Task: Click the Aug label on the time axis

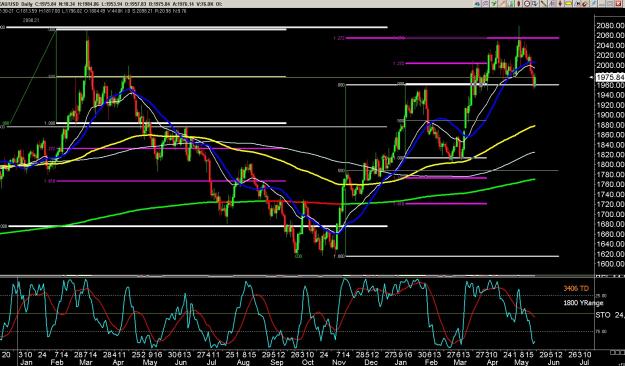Action: tap(242, 362)
